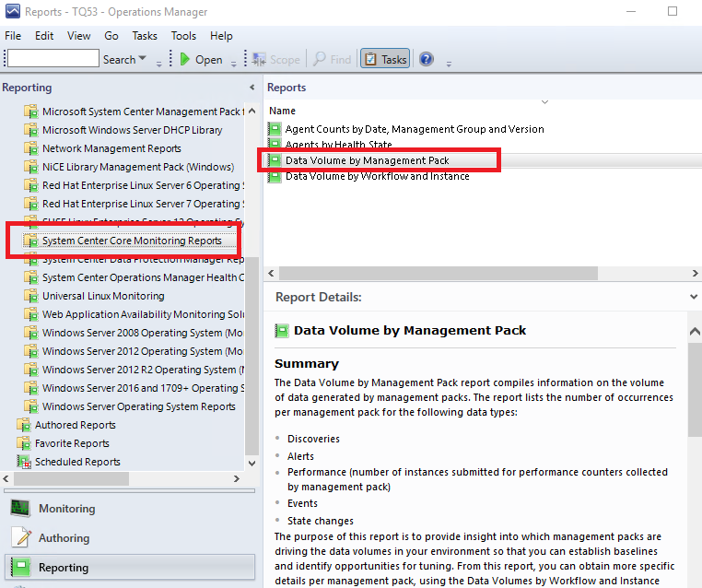
Task: Click report list horizontal scroll left arrow
Action: click(x=271, y=273)
